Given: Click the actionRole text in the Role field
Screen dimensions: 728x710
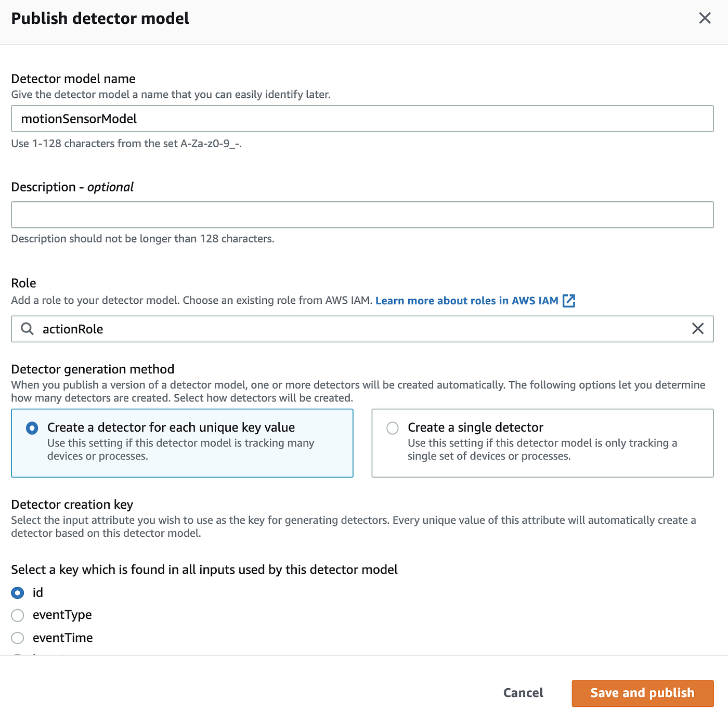Looking at the screenshot, I should pyautogui.click(x=72, y=329).
